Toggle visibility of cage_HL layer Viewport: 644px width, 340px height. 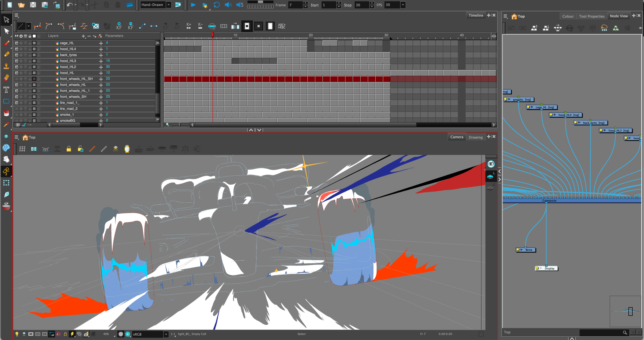coord(17,43)
